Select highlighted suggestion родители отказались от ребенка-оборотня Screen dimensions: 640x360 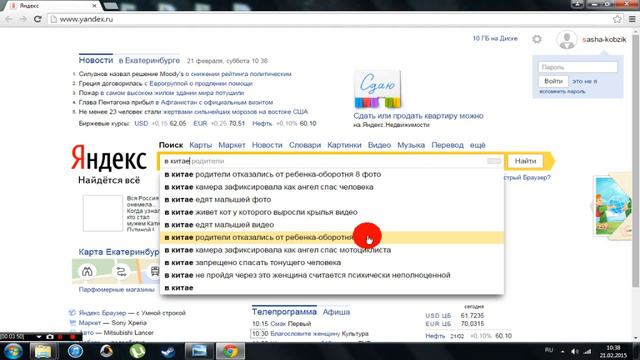tap(332, 238)
